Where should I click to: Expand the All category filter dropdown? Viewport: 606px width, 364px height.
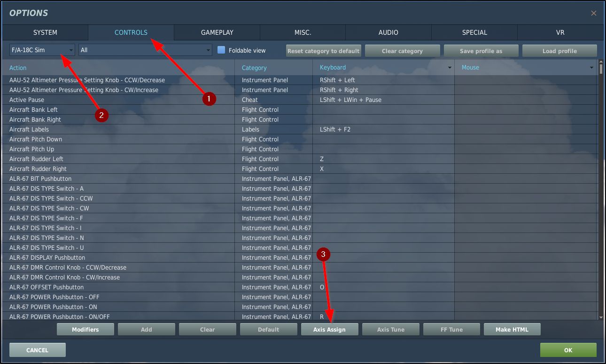pyautogui.click(x=145, y=50)
